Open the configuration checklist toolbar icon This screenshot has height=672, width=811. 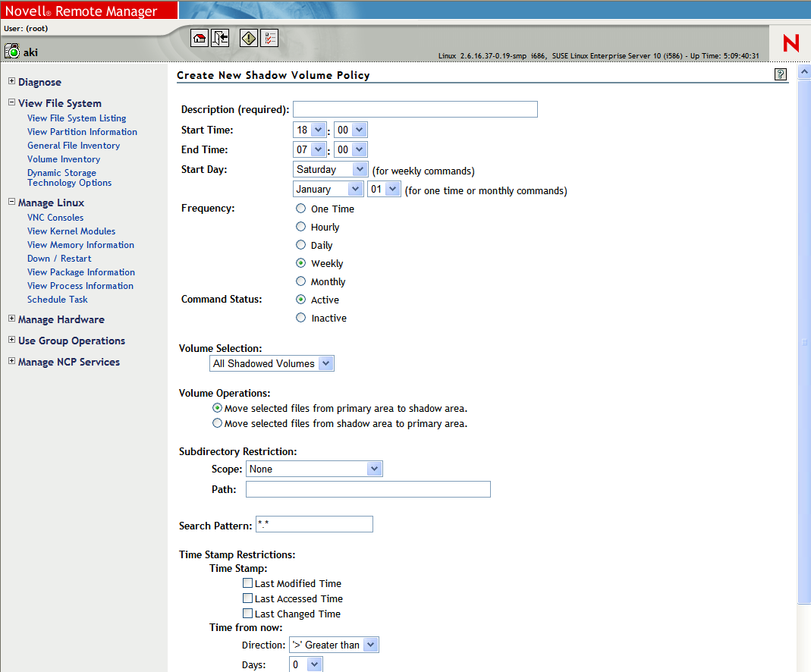(269, 38)
